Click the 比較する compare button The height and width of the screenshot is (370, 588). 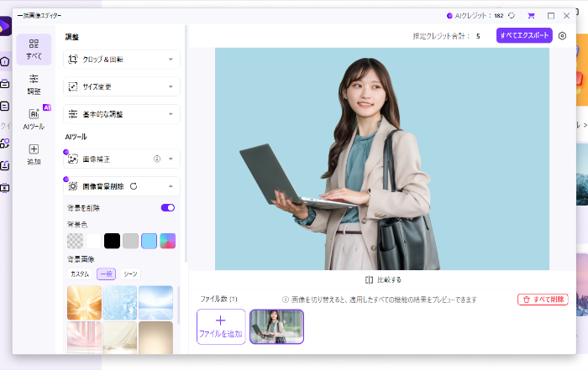[x=383, y=279]
